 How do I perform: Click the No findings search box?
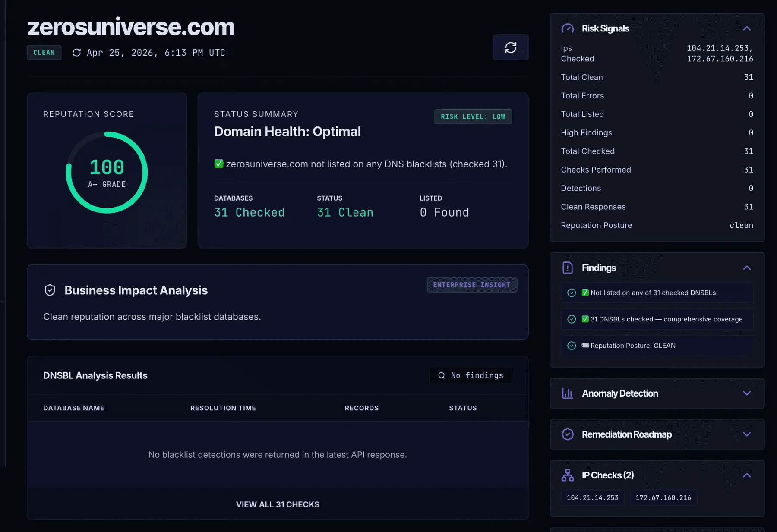[471, 375]
